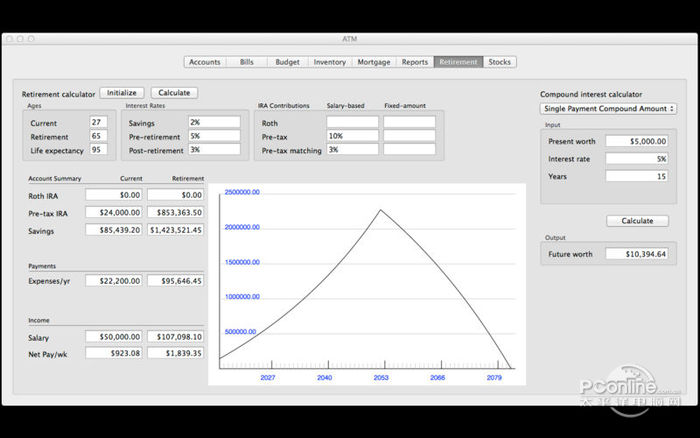Edit the Savings interest rate field
Image resolution: width=700 pixels, height=438 pixels.
click(214, 122)
